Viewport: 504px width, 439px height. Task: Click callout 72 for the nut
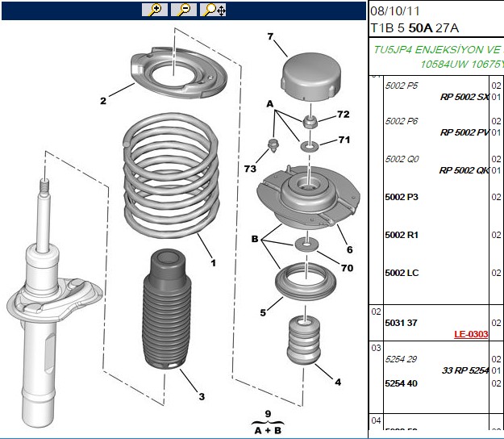(344, 114)
